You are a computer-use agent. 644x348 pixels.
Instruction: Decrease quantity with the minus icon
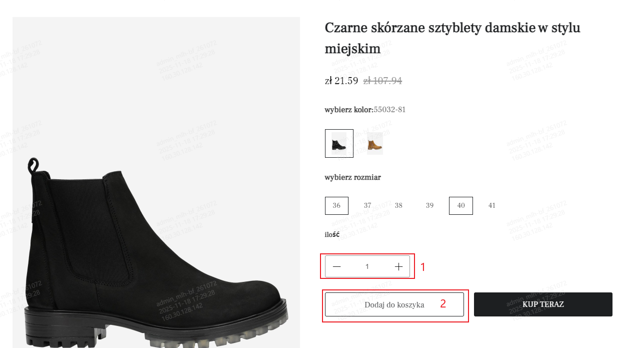[x=337, y=267]
